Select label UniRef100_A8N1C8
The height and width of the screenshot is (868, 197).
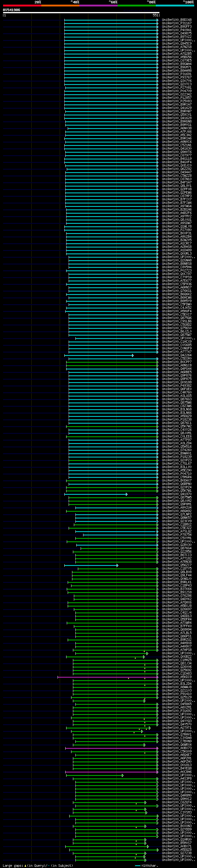coord(176,365)
